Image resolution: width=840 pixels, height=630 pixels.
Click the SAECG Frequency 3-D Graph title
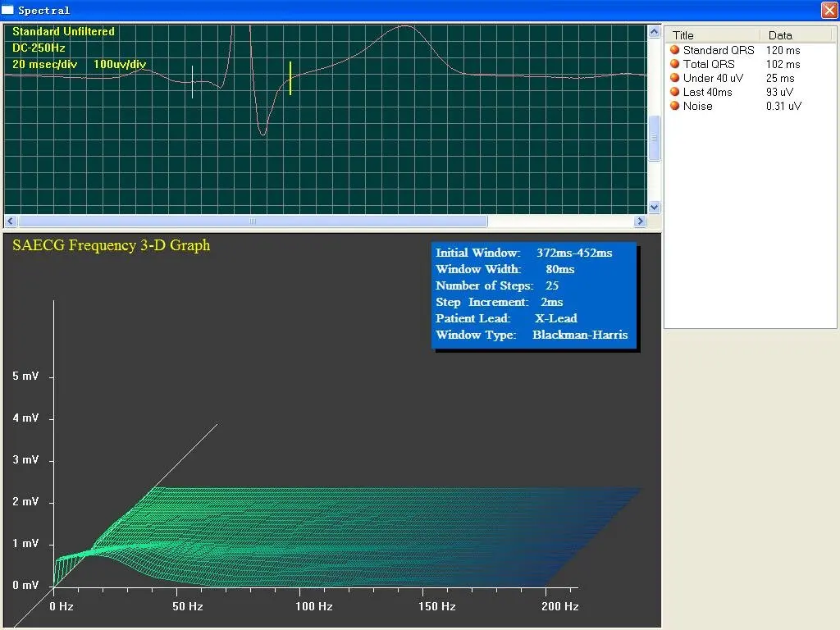coord(111,245)
